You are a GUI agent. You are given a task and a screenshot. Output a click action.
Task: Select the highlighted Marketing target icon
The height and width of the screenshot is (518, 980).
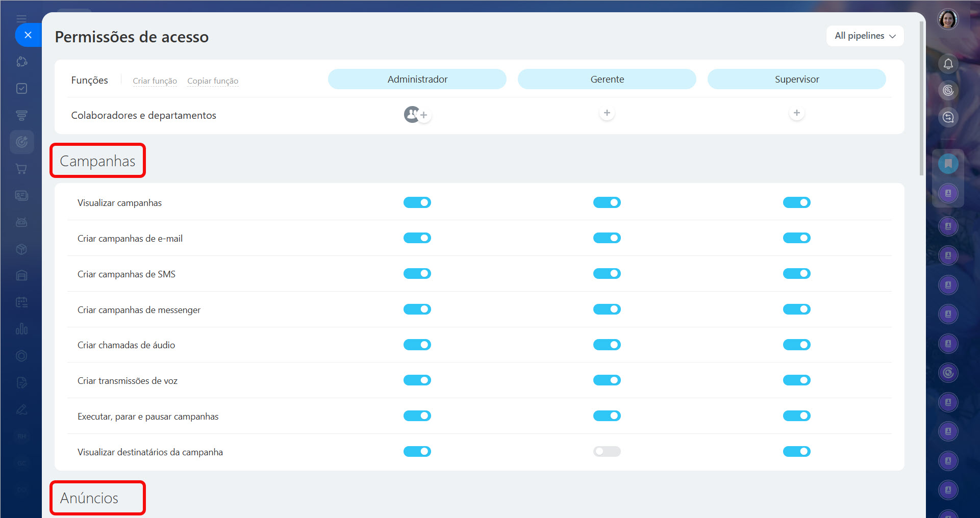point(21,142)
